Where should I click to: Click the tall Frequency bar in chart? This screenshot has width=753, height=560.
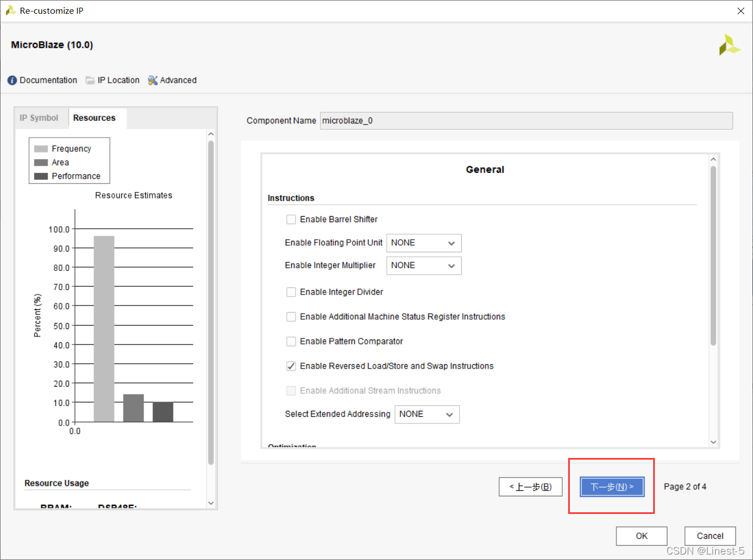[104, 329]
